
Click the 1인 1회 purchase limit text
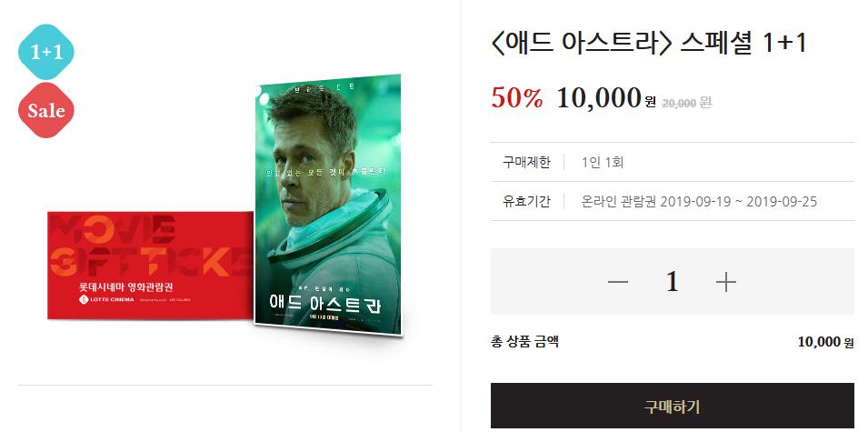[603, 162]
